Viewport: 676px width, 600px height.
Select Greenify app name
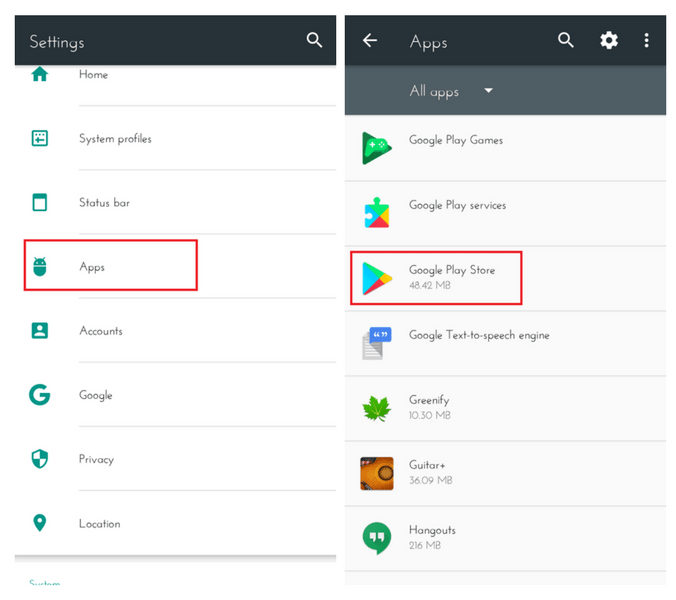[x=429, y=400]
